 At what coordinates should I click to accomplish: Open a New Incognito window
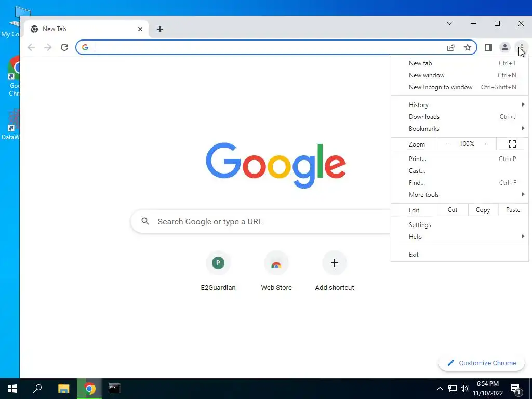(459, 87)
